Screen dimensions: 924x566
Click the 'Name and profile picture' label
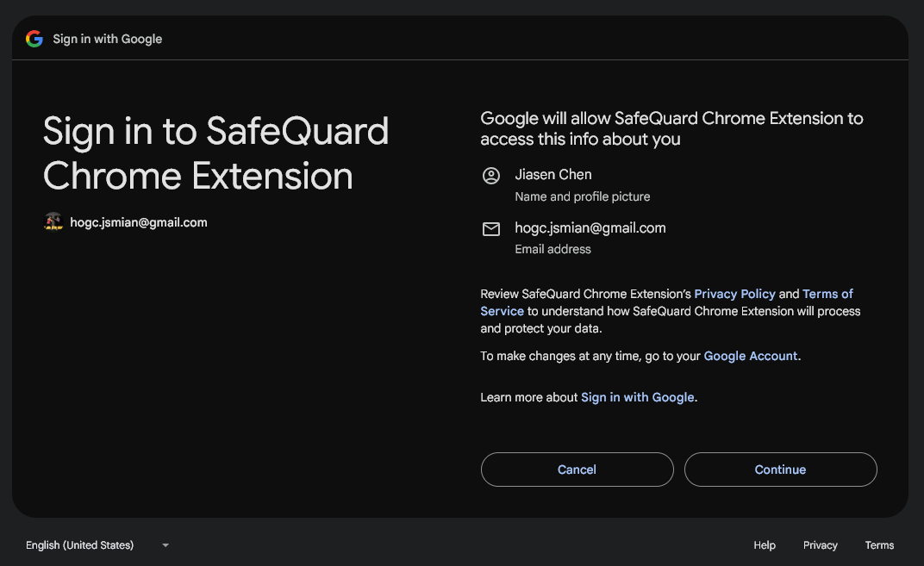(582, 196)
